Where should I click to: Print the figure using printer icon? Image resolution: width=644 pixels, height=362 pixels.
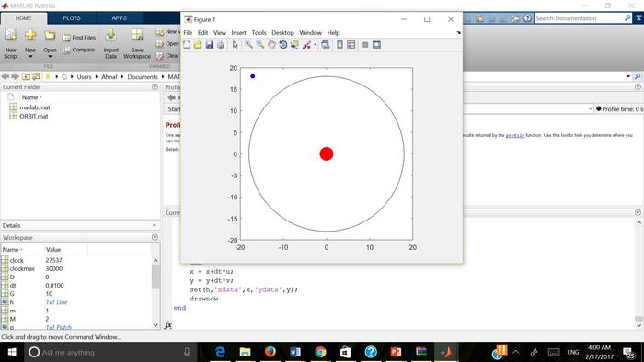click(x=221, y=45)
